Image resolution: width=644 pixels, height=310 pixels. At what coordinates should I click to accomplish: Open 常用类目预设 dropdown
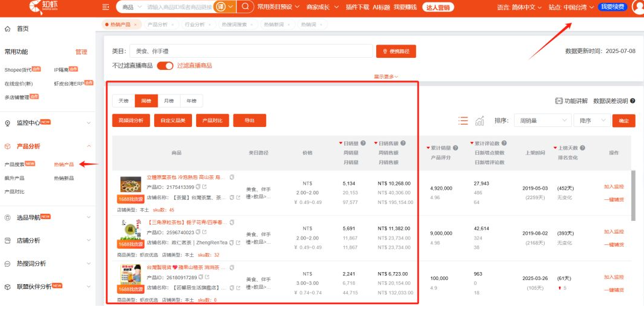tap(278, 7)
